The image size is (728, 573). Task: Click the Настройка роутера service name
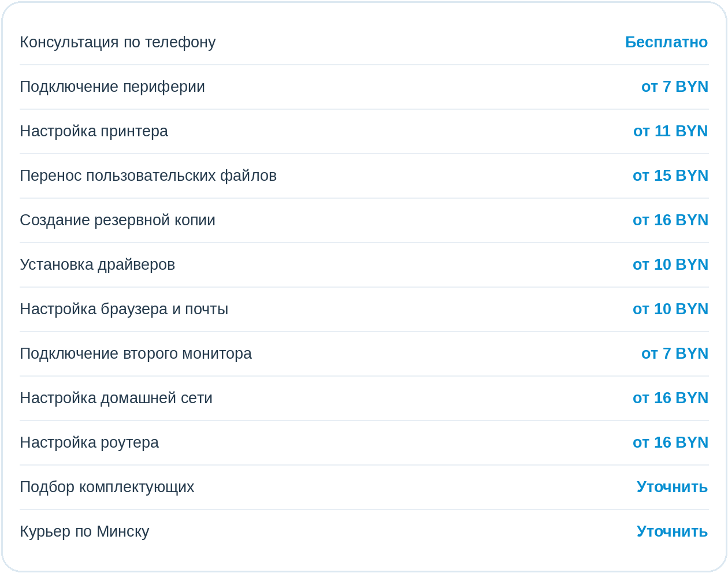(x=89, y=443)
